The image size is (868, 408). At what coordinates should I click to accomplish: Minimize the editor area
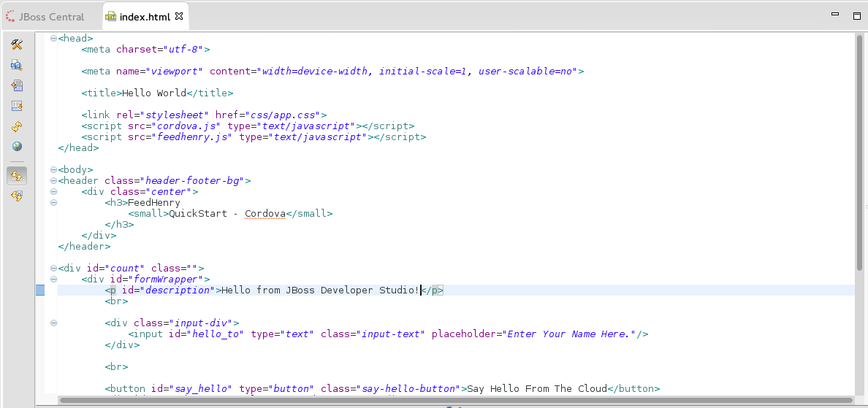click(x=835, y=15)
